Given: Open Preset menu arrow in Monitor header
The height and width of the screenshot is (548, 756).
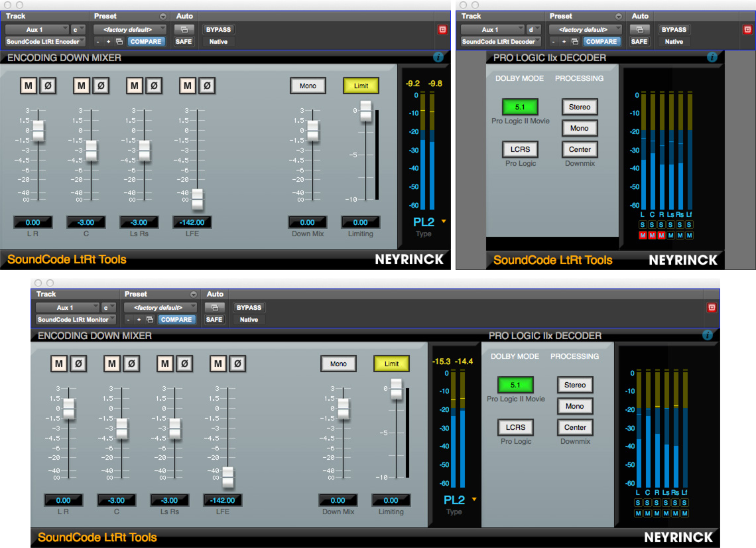Looking at the screenshot, I should coord(194,295).
